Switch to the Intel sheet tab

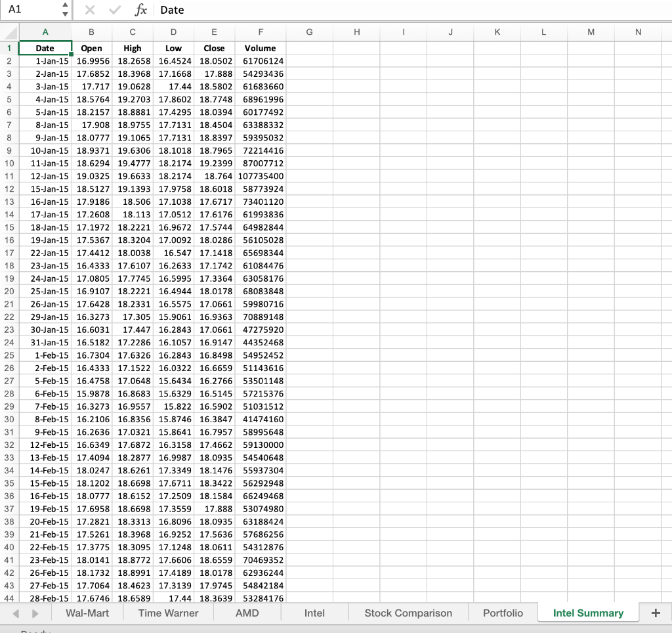(x=314, y=613)
